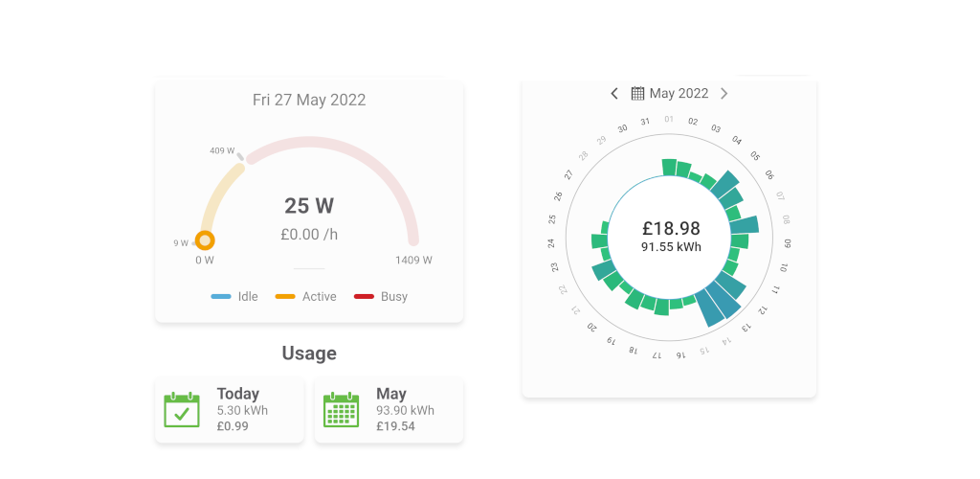The width and height of the screenshot is (980, 479).
Task: Click the £18.98 total in chart center
Action: coord(671,228)
